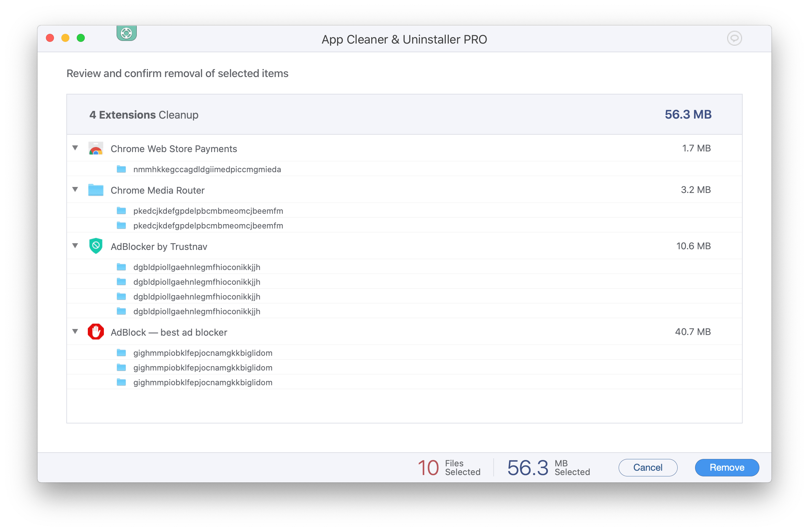
Task: Click folder icon beside nmmhkkegccagdldgiimedpiccmgmieda
Action: (121, 169)
